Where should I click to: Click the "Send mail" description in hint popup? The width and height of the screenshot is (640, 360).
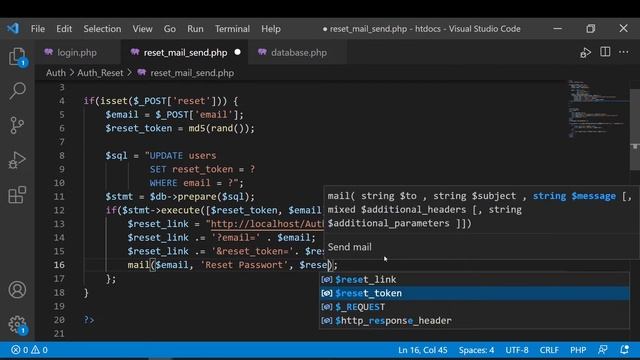point(349,247)
